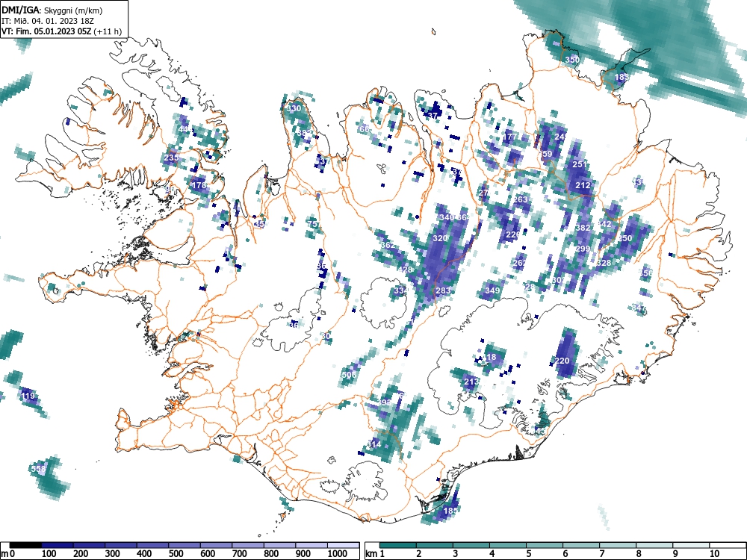Click the black legend swatch beside 'm 0'
The width and height of the screenshot is (747, 560).
click(x=25, y=545)
